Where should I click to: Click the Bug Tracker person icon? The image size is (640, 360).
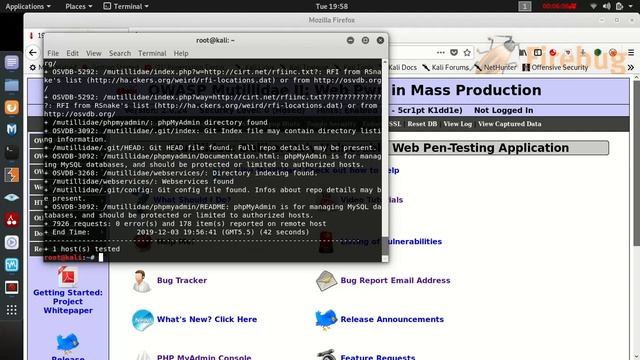click(x=142, y=281)
